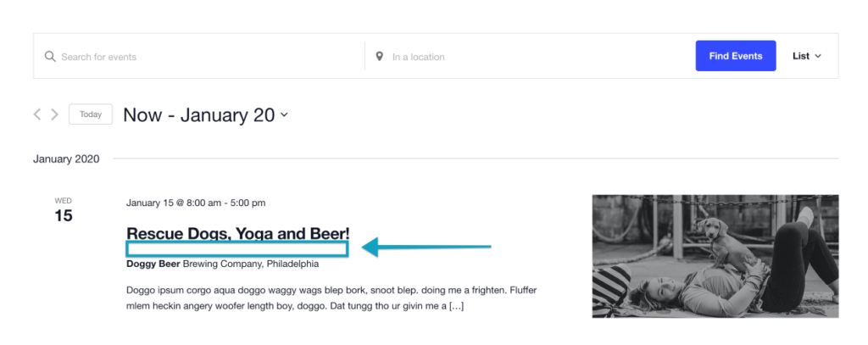Click Doggy Beer Brewing Company venue
The image size is (868, 345).
tap(223, 264)
